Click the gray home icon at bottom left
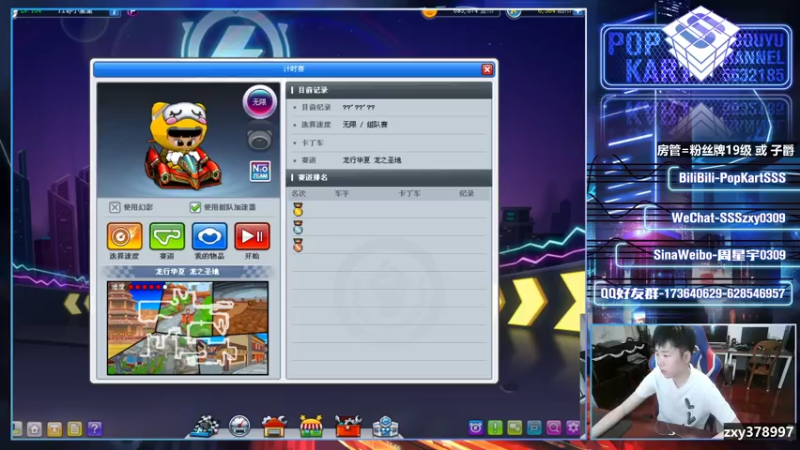 coord(34,429)
